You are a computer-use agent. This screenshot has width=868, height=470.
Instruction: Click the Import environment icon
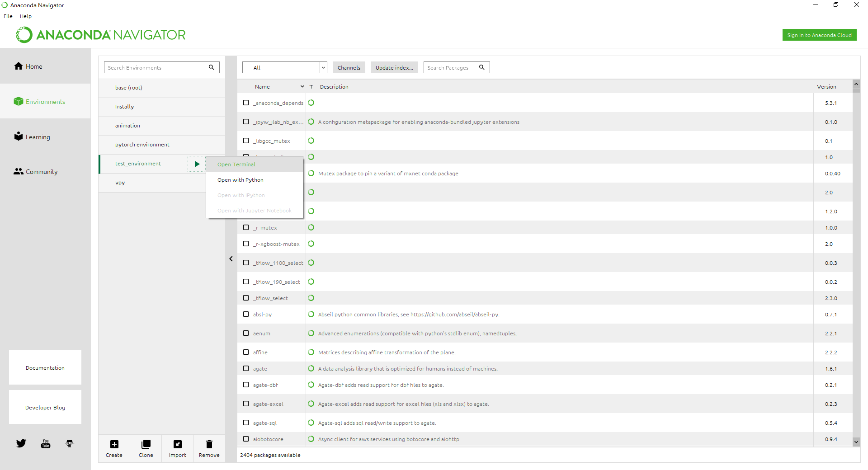177,444
